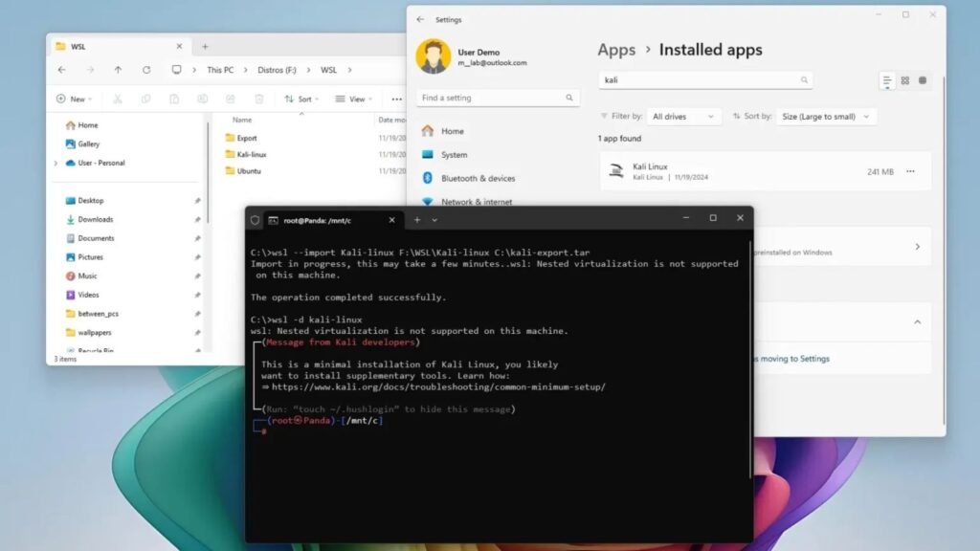Open Bluetooth & devices settings page
This screenshot has width=980, height=551.
(478, 178)
